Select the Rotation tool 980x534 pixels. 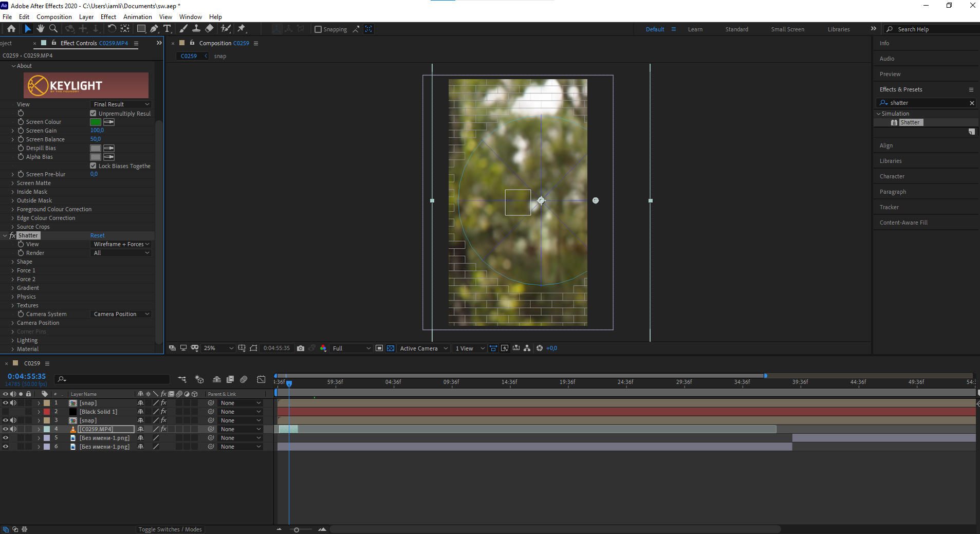tap(112, 29)
